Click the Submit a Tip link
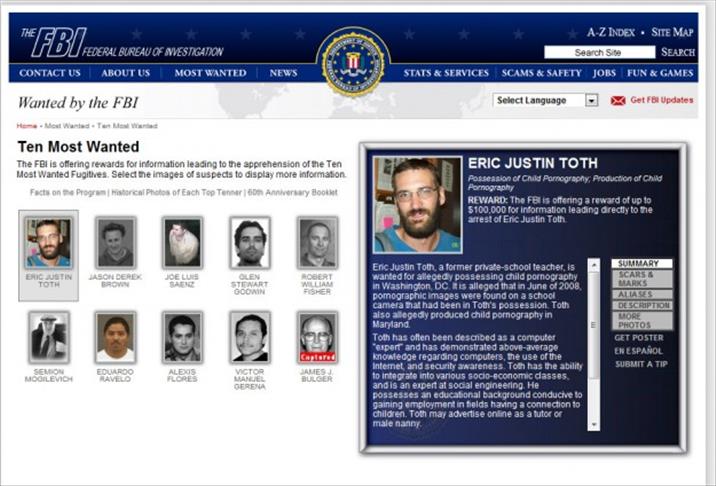Viewport: 716px width, 486px height. [x=641, y=364]
